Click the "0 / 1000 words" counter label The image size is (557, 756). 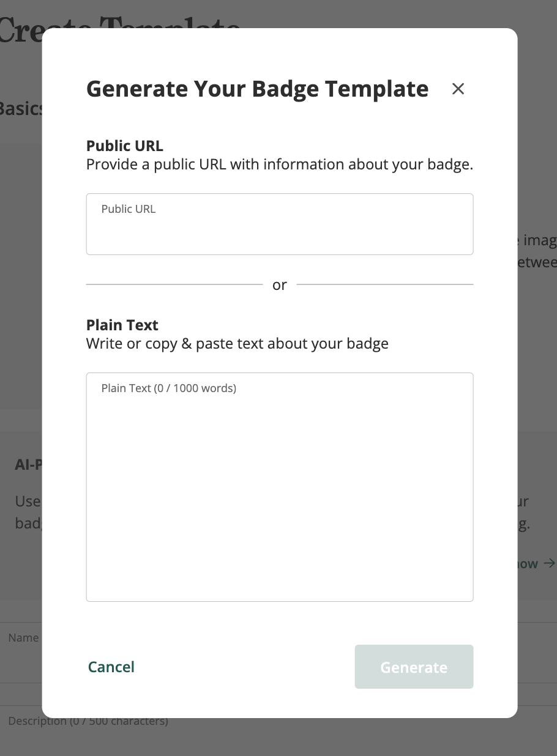coord(195,388)
